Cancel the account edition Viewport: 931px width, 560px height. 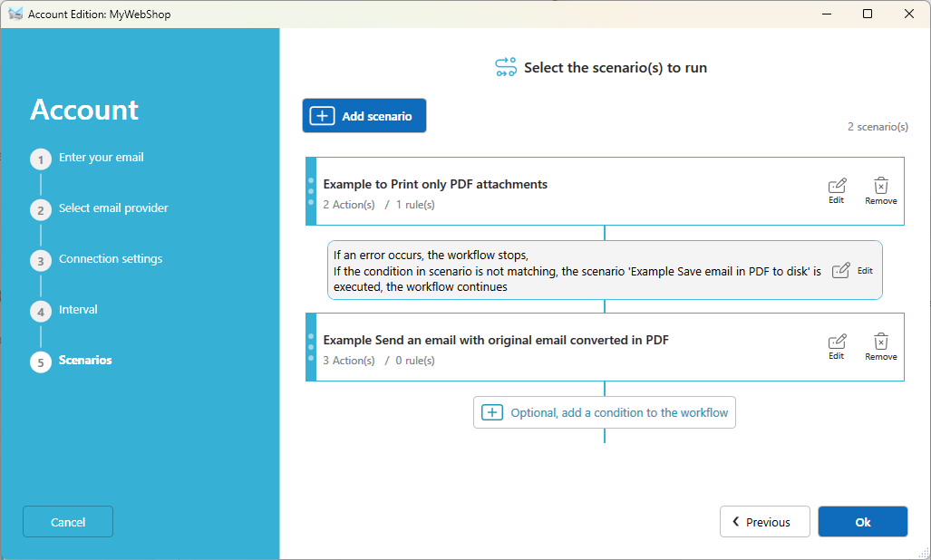68,521
